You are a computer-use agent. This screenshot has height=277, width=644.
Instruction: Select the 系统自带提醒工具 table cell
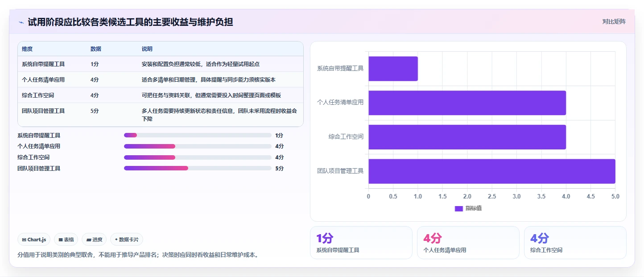(43, 64)
